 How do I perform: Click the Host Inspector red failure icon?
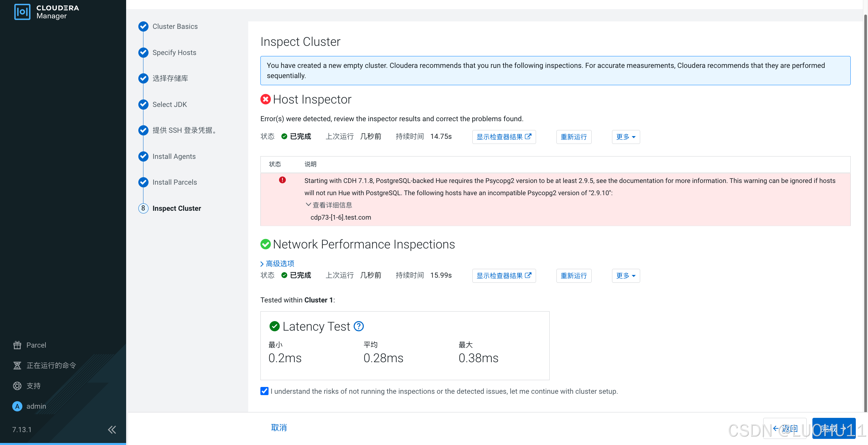click(x=265, y=99)
